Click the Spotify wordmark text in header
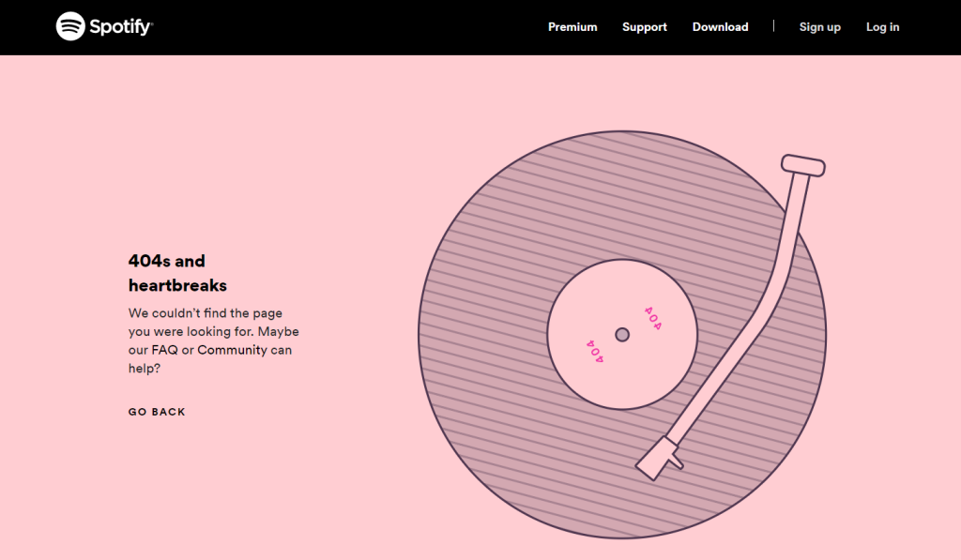The height and width of the screenshot is (560, 961). pos(121,27)
